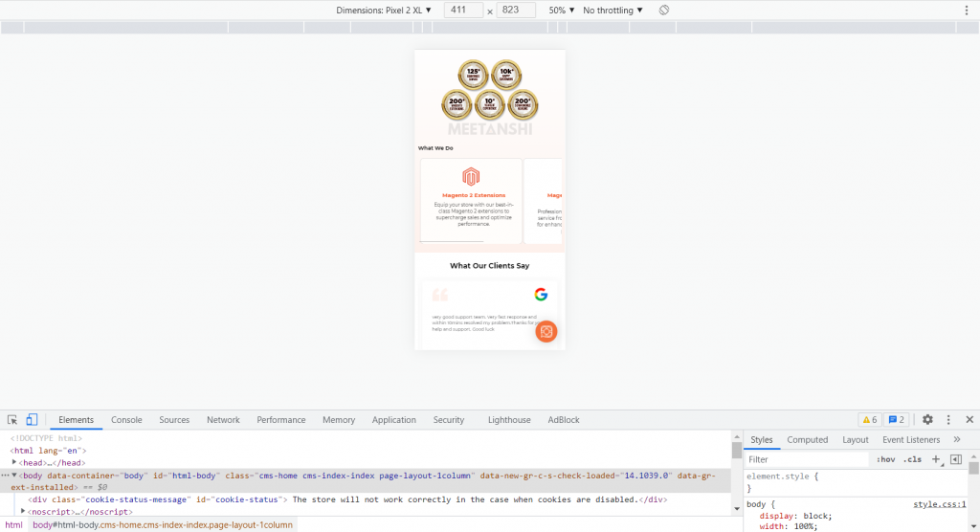Click the inspect element picker icon
The height and width of the screenshot is (532, 980).
click(x=12, y=420)
